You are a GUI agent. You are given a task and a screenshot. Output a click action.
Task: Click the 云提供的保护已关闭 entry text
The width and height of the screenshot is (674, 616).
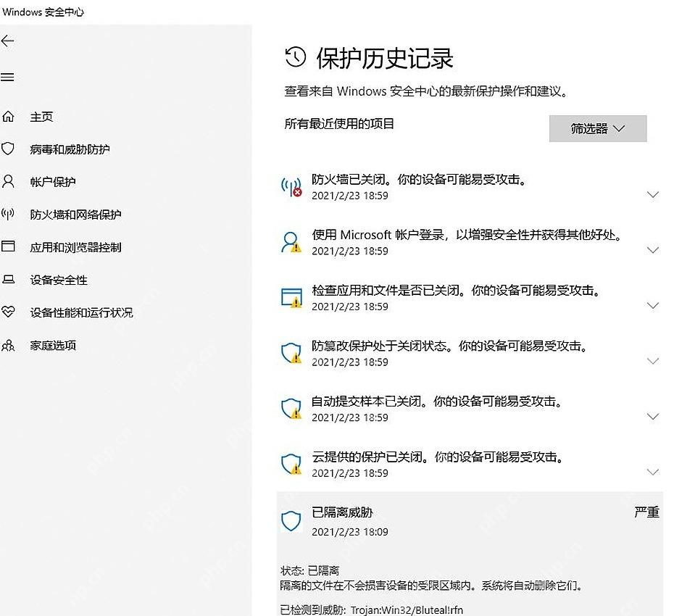pyautogui.click(x=438, y=457)
